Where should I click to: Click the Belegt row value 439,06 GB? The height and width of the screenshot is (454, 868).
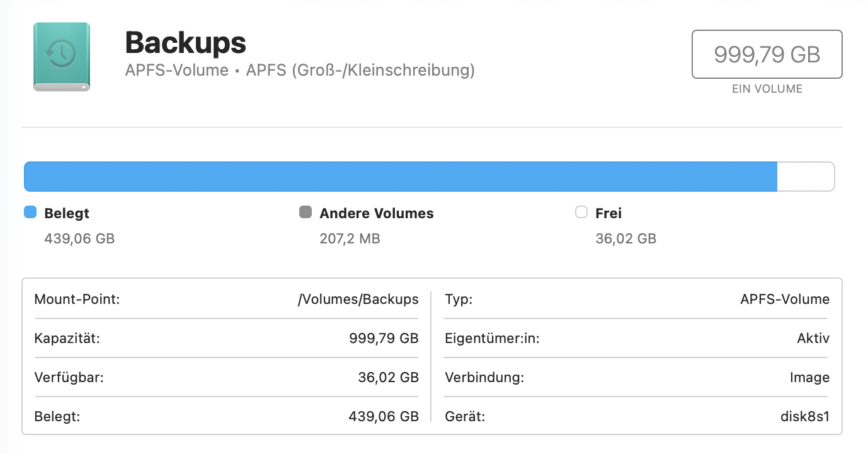click(384, 416)
